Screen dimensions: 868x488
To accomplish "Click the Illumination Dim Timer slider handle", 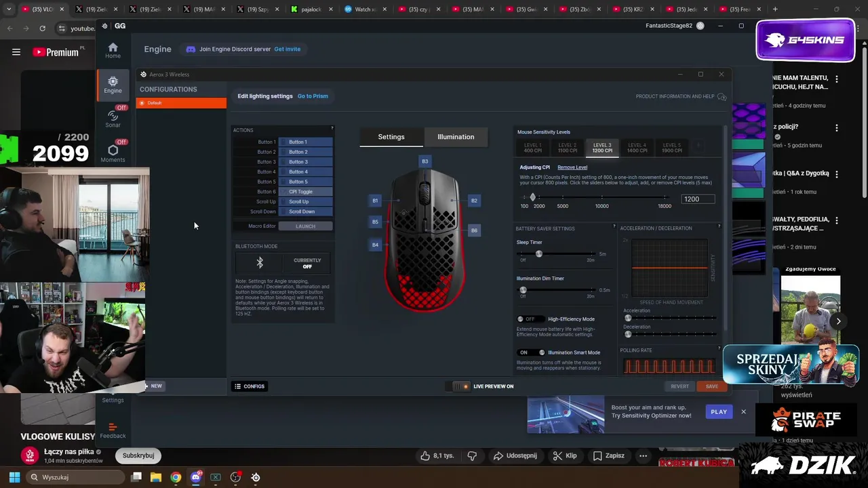I will coord(523,290).
